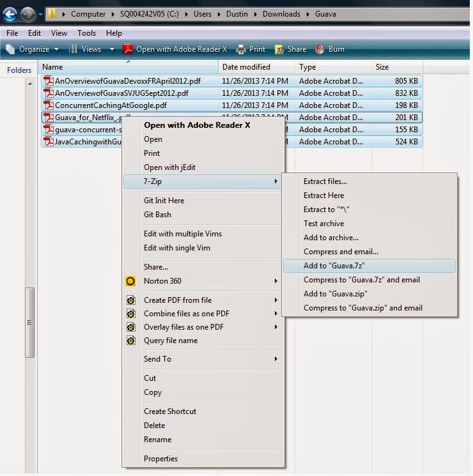
Task: Select Compress to "Guava.zip" and email
Action: click(x=363, y=308)
